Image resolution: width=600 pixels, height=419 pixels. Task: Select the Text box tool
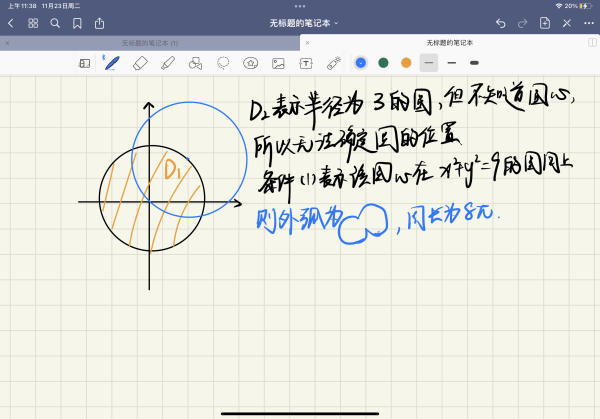[x=306, y=63]
